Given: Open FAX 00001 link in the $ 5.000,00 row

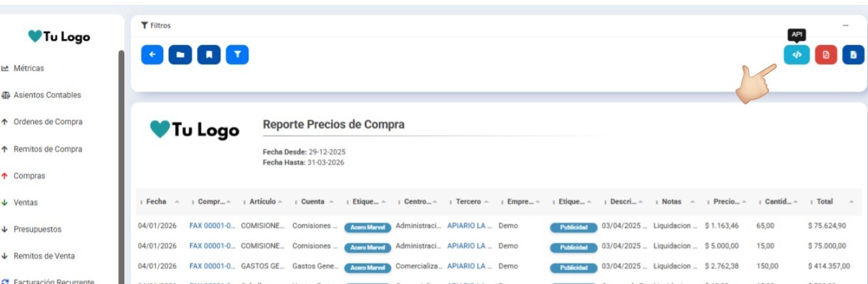Looking at the screenshot, I should (212, 246).
